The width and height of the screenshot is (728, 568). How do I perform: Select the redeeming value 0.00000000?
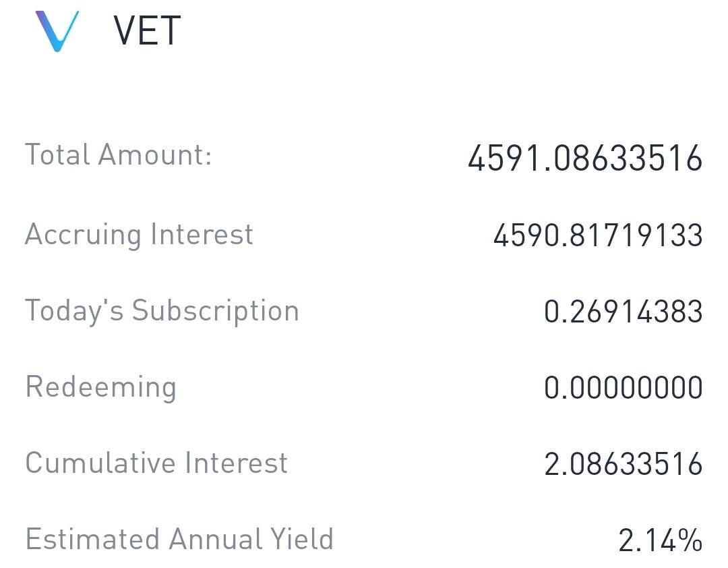[x=623, y=388]
